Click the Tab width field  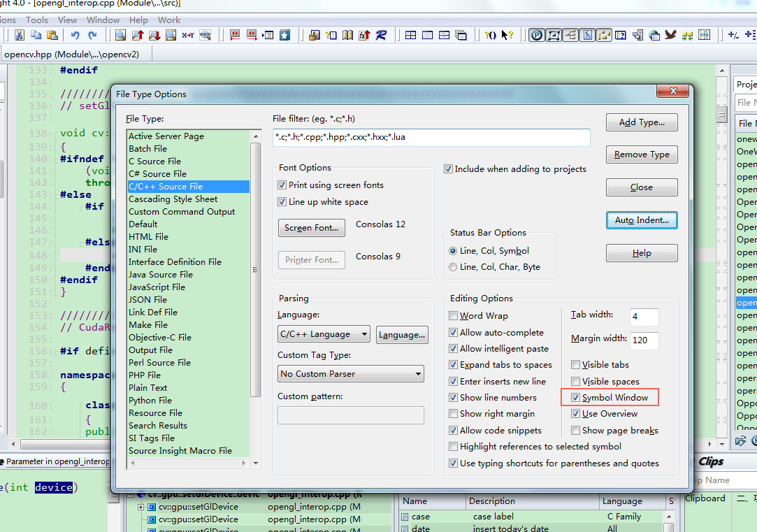click(x=644, y=317)
